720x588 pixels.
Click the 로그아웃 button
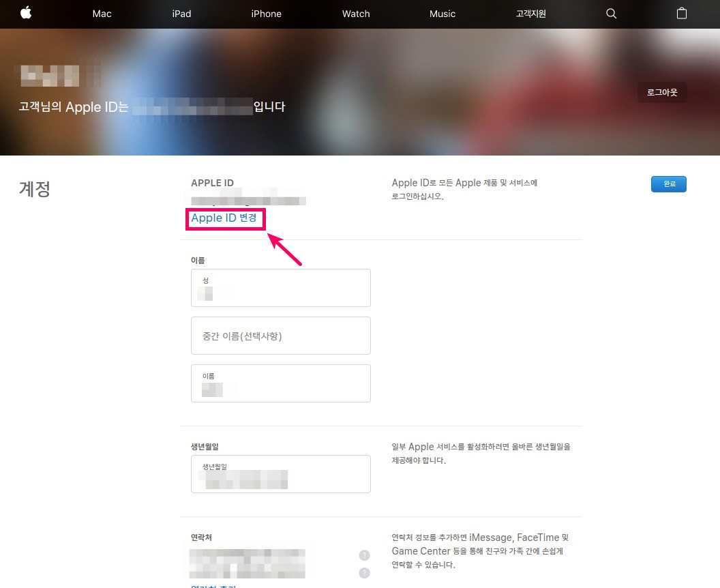coord(662,92)
